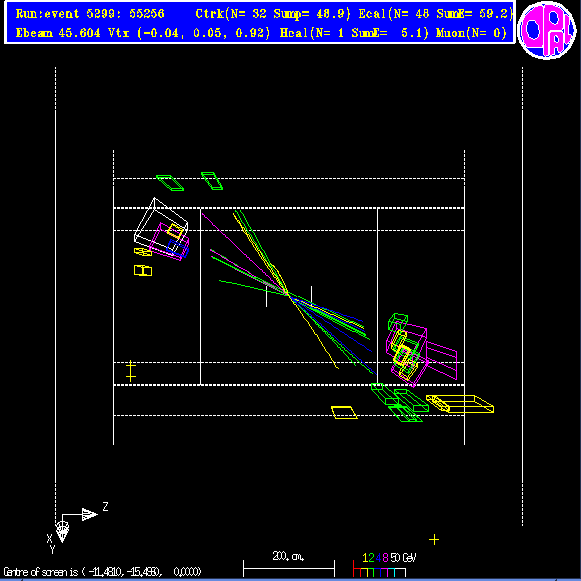Click the Ecal(N= 48 SumE= 59.2) readout
Screen dimensions: 581x581
[x=436, y=14]
